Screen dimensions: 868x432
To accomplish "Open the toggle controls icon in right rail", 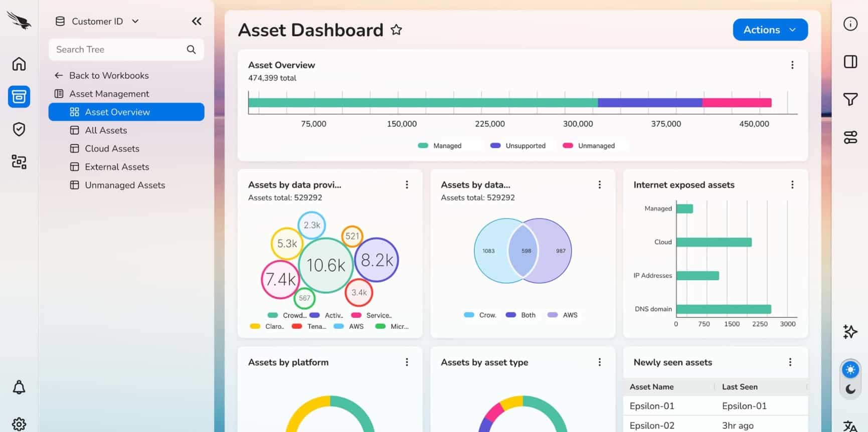I will pyautogui.click(x=850, y=137).
